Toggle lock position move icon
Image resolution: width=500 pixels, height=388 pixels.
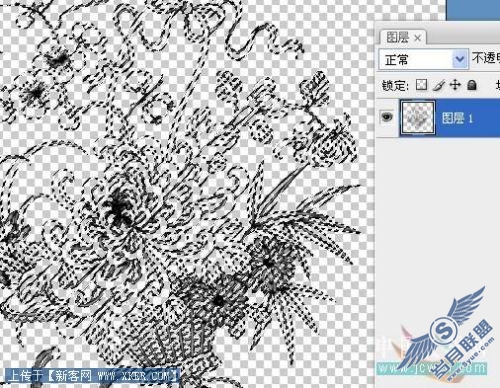coord(455,85)
